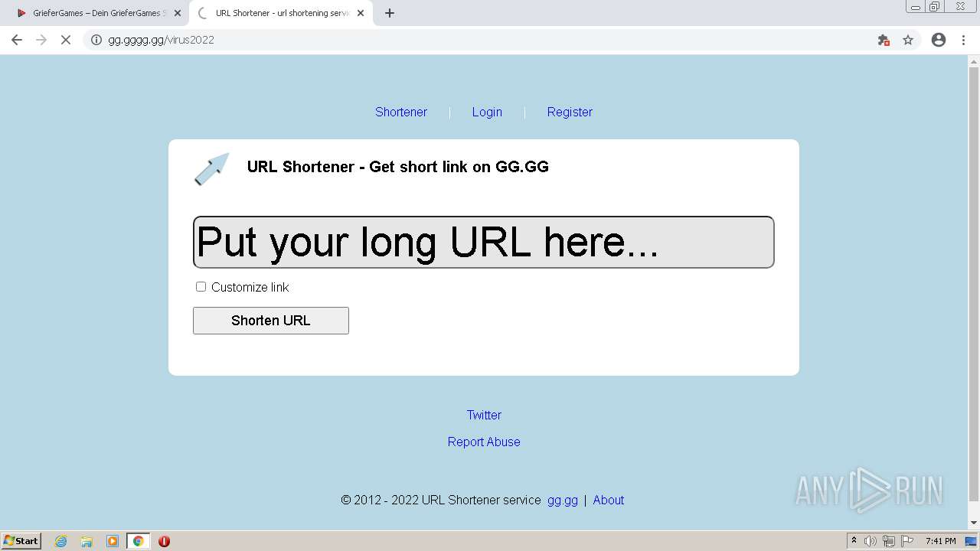
Task: Open the Register link
Action: pyautogui.click(x=570, y=112)
